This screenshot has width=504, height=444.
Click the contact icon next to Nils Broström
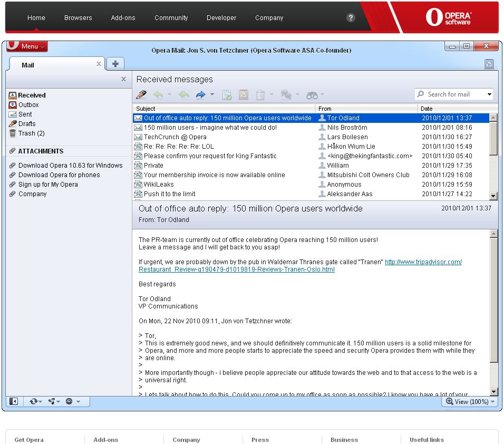[x=322, y=127]
